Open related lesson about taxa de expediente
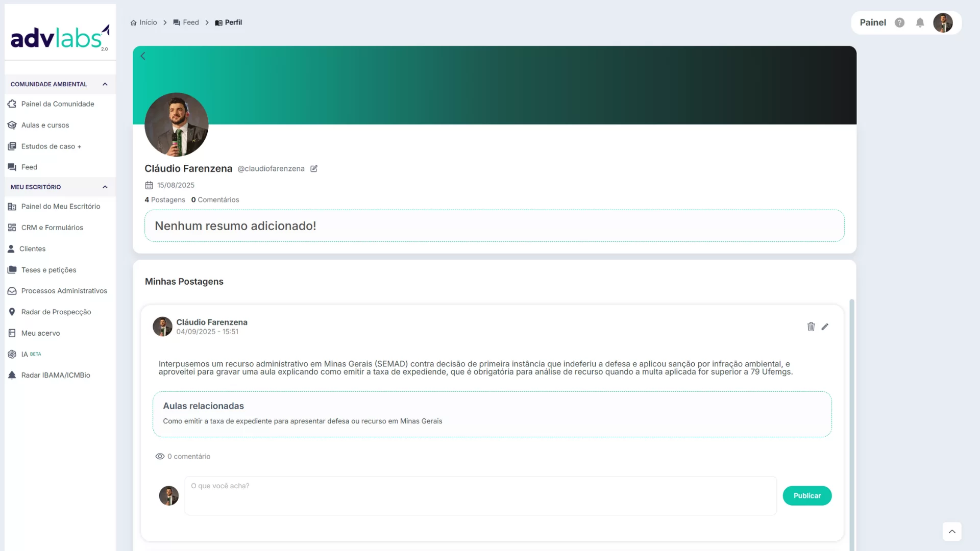The height and width of the screenshot is (551, 980). coord(302,421)
